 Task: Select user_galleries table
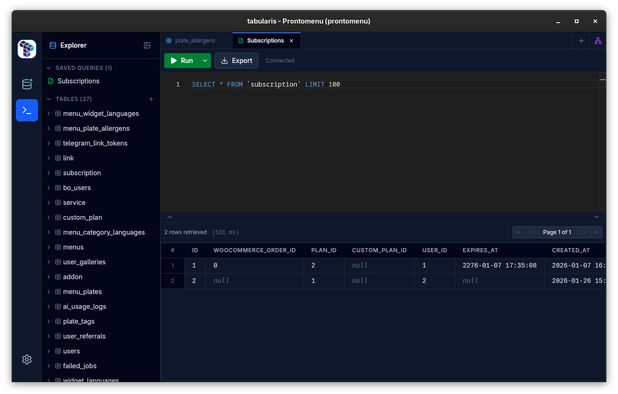coord(84,262)
